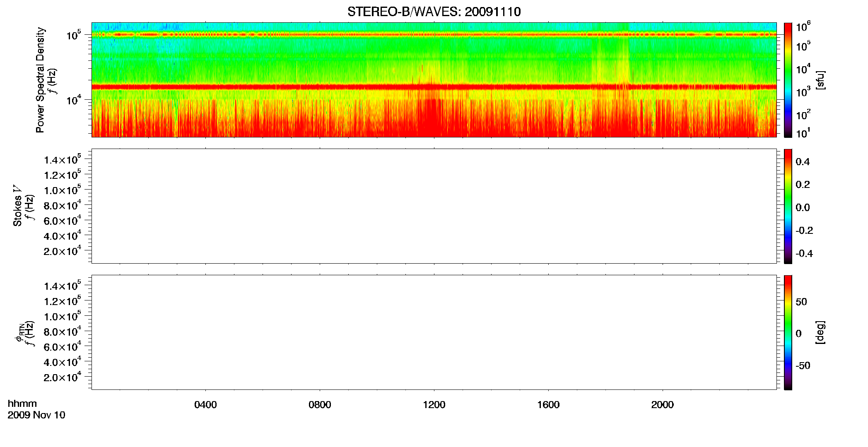Click the 1600 time axis label
Viewport: 868px width, 447px height.
pyautogui.click(x=548, y=405)
